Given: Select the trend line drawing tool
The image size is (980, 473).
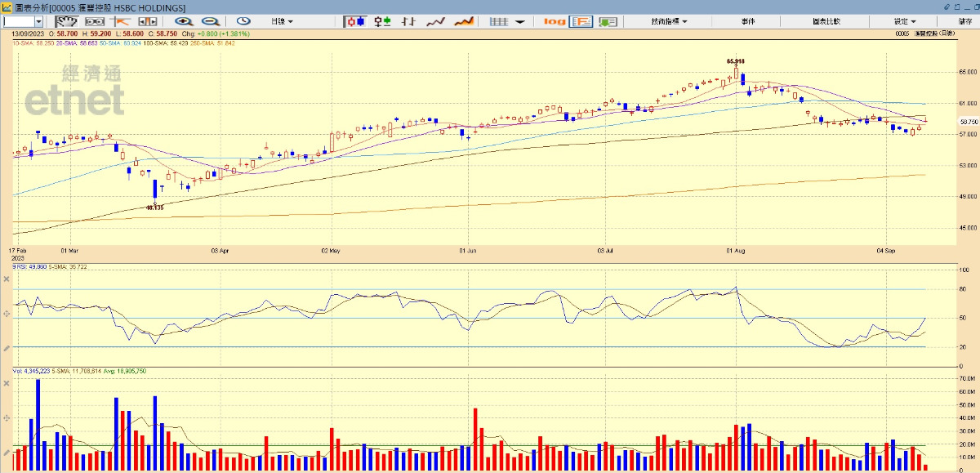Looking at the screenshot, I should click(122, 21).
